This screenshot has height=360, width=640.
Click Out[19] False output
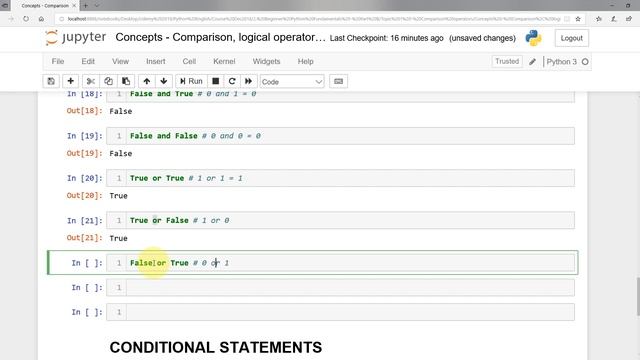[120, 153]
